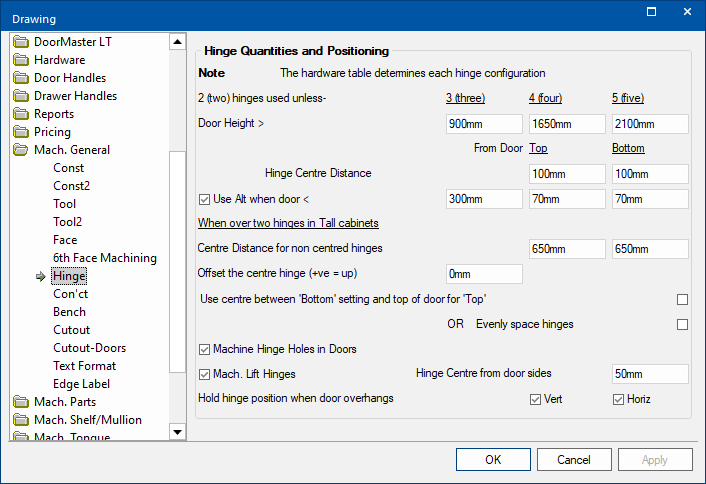Edit the Alt Bottom 70mm field
706x484 pixels.
coord(650,199)
